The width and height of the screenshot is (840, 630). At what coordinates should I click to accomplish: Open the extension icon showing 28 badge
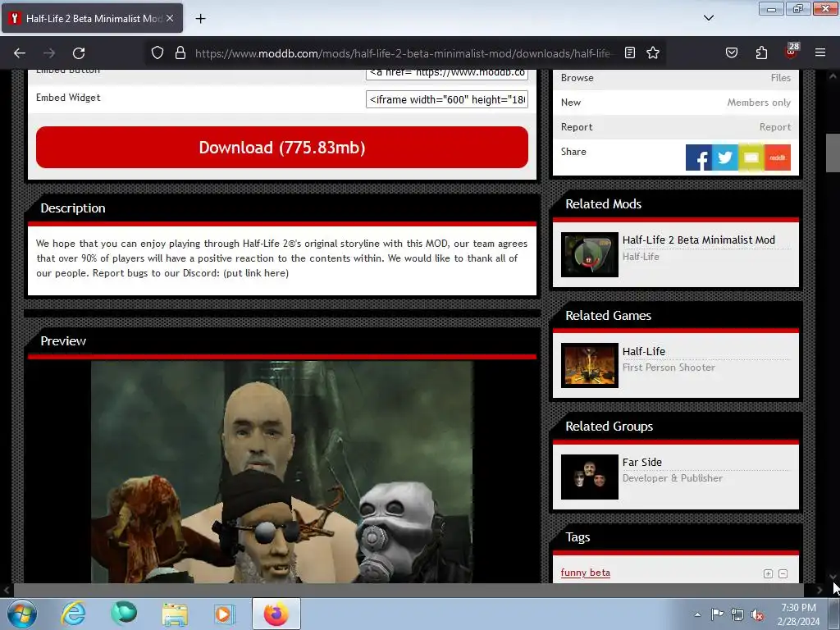point(792,52)
